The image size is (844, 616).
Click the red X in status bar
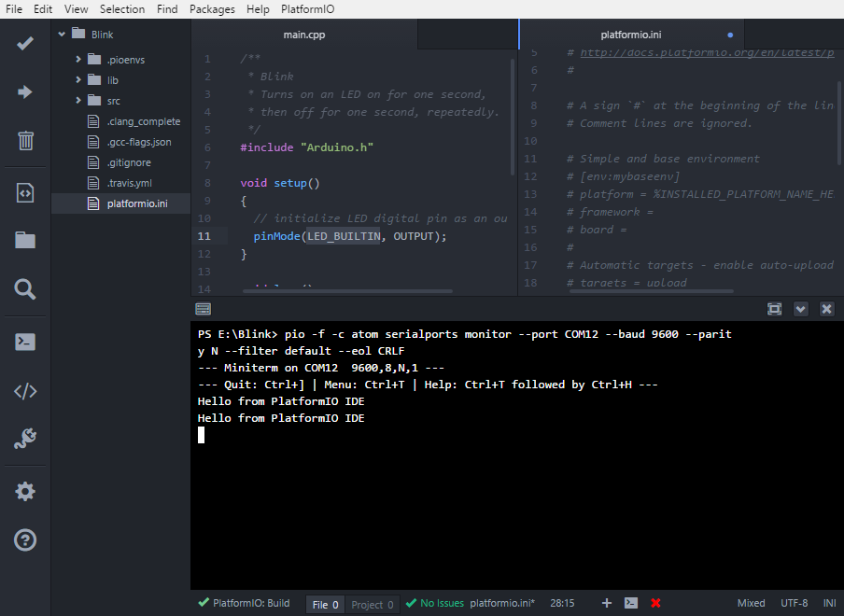[x=655, y=603]
